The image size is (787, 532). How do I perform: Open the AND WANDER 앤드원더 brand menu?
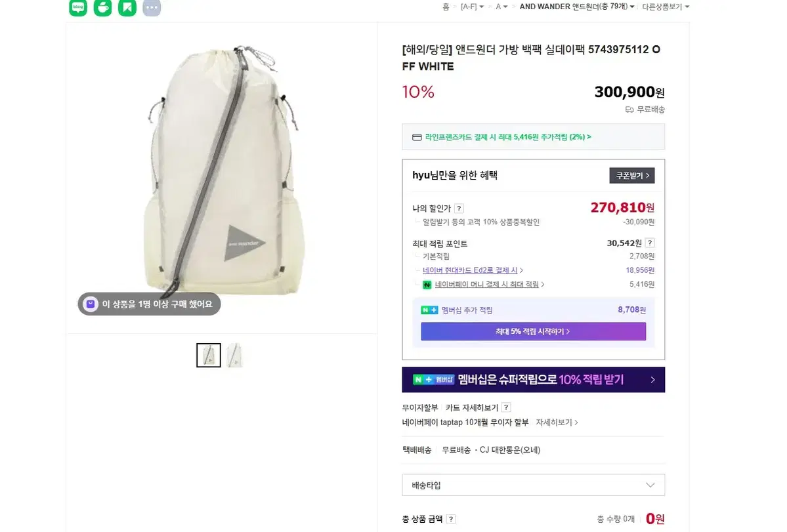[576, 6]
